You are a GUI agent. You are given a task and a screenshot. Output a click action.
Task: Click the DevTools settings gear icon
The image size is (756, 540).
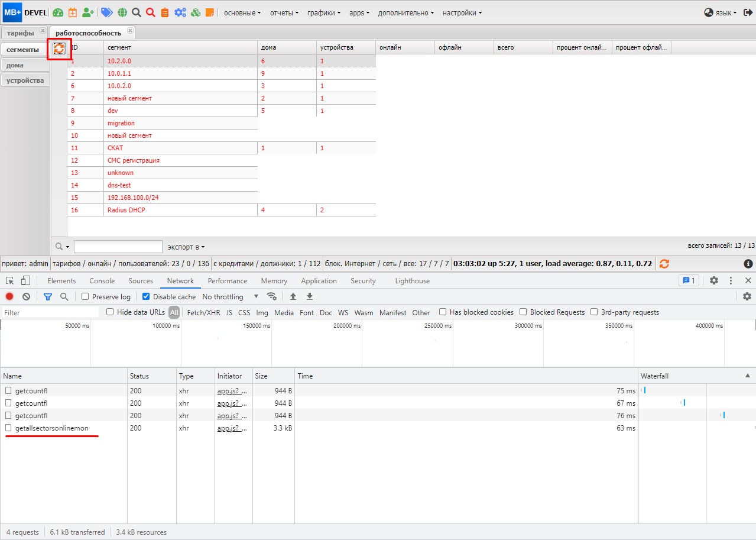click(x=714, y=280)
